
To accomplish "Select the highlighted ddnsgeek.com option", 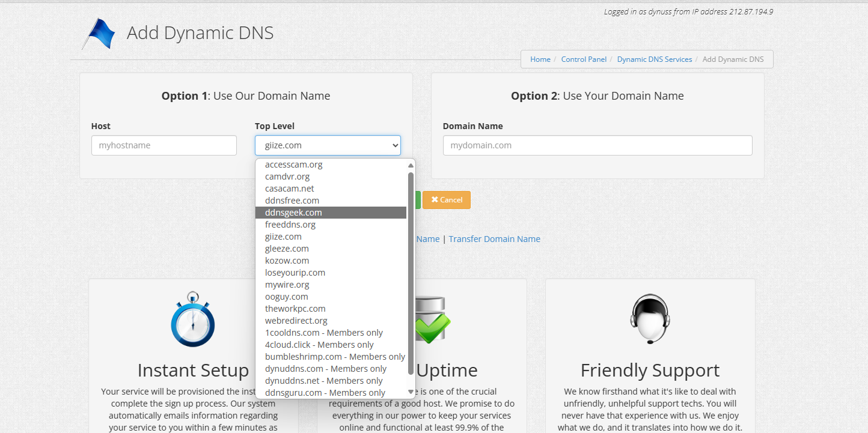I will click(x=331, y=213).
